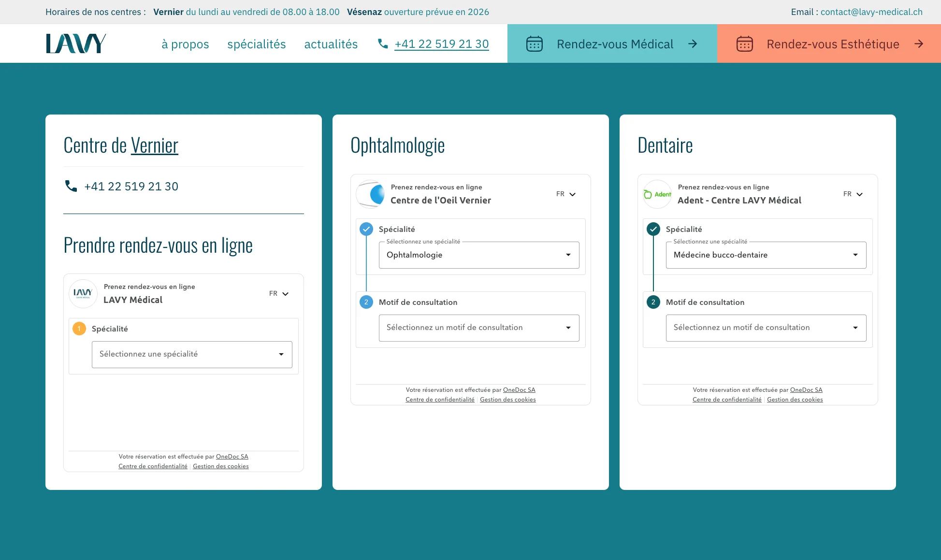This screenshot has height=560, width=941.
Task: Click the Centre de l'Oeil Vernier logo
Action: click(371, 194)
